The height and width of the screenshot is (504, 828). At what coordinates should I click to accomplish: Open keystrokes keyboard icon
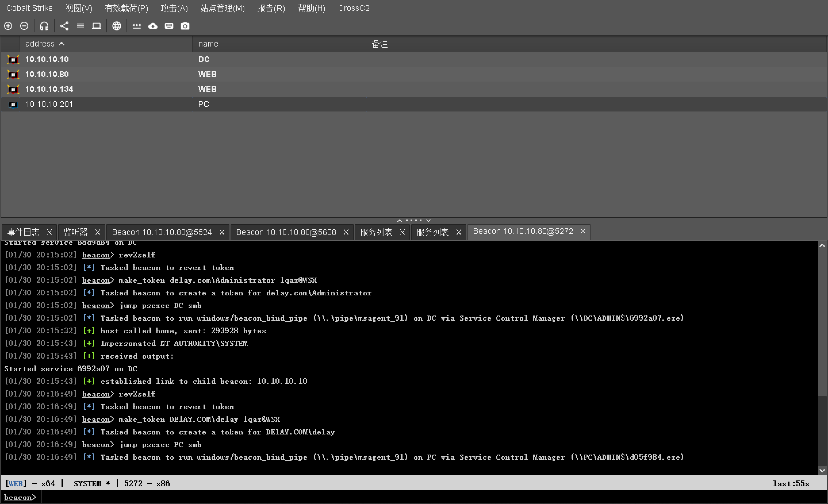[169, 26]
